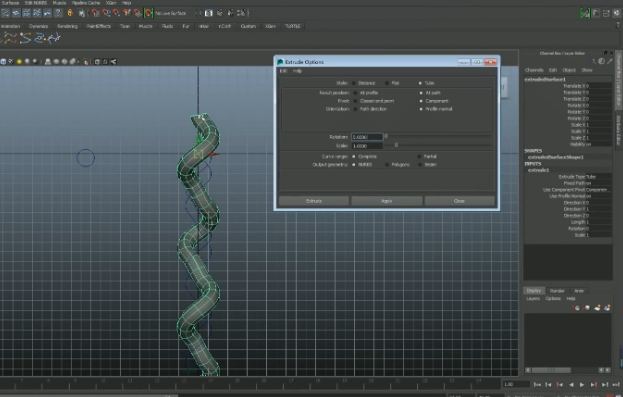Click the yellow padlock lock selection icon

pos(70,13)
